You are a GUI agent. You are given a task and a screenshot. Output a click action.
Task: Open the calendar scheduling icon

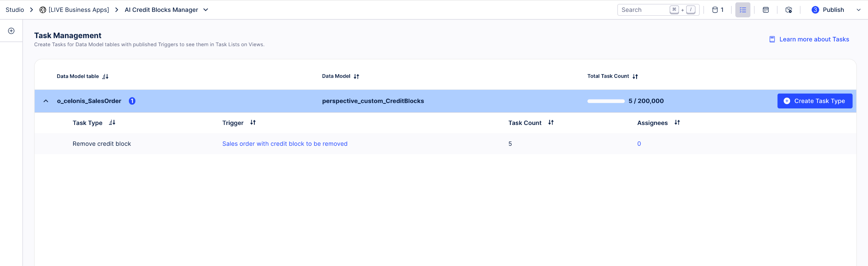[x=765, y=10]
